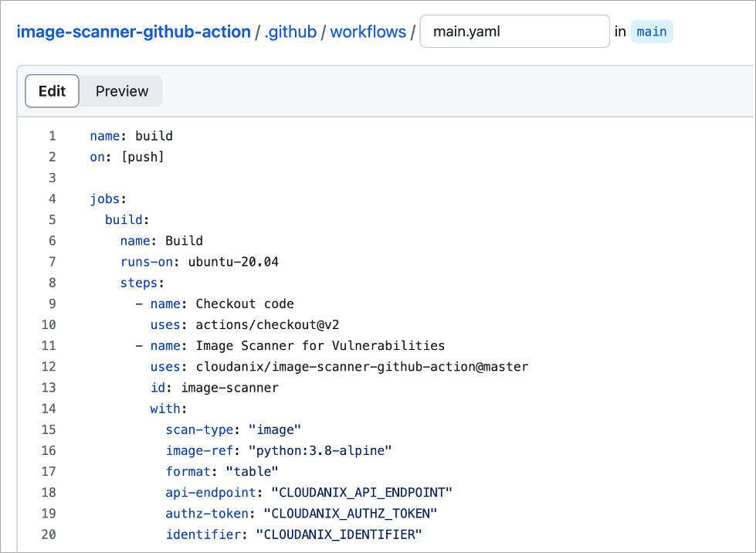
Task: Click line number 1 in the gutter
Action: [53, 136]
